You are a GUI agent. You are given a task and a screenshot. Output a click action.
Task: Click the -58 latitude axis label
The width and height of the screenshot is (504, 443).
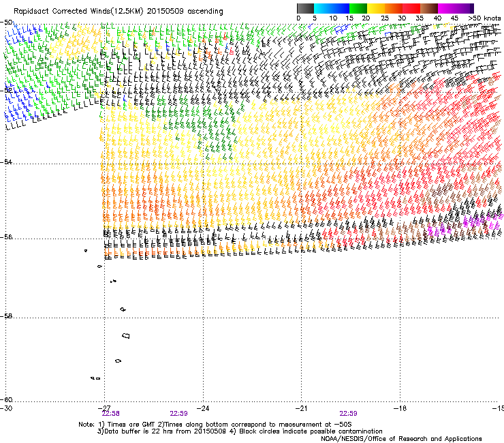click(6, 316)
